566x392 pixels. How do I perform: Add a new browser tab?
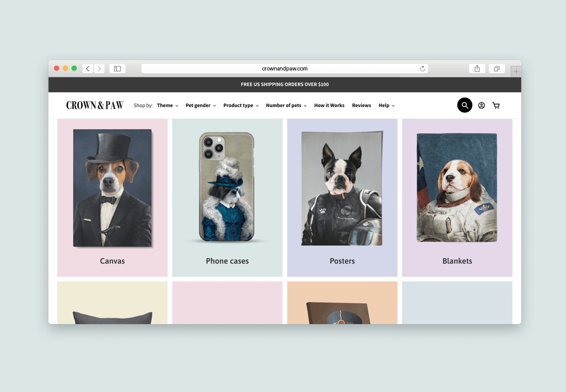tap(516, 72)
